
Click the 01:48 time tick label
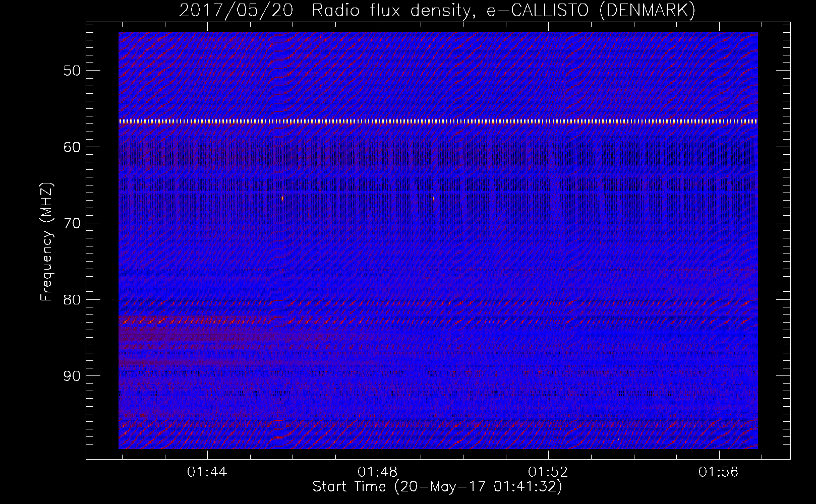[377, 472]
